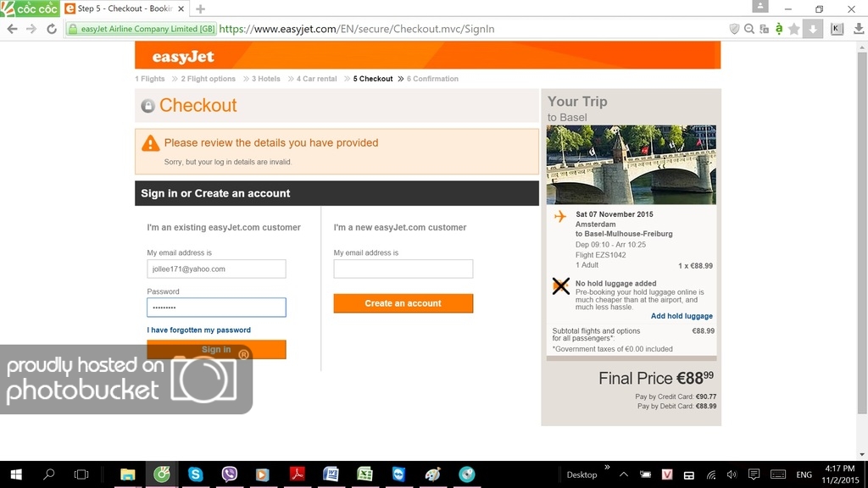This screenshot has height=488, width=868.
Task: Open Skype from taskbar
Action: pos(195,474)
